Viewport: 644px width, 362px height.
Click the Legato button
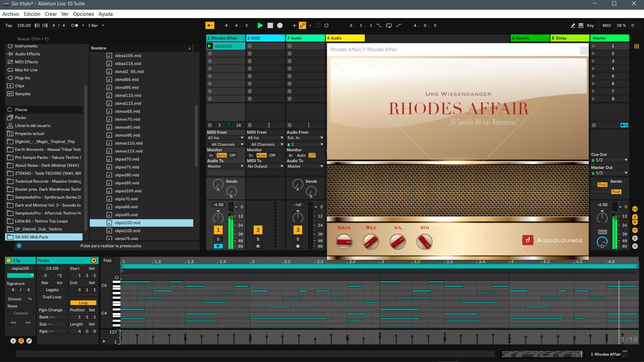point(52,290)
